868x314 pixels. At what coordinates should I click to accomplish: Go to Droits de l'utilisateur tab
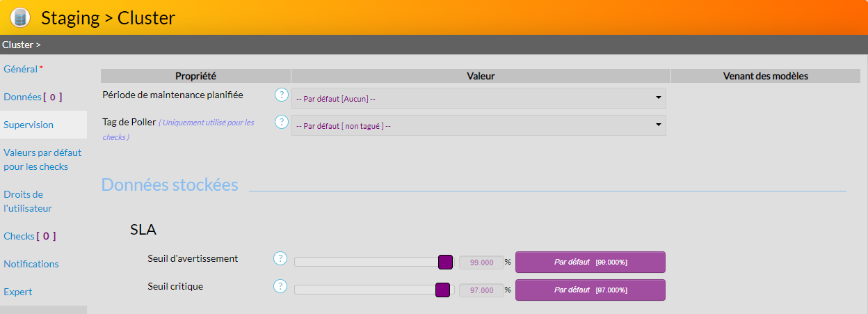pyautogui.click(x=28, y=201)
